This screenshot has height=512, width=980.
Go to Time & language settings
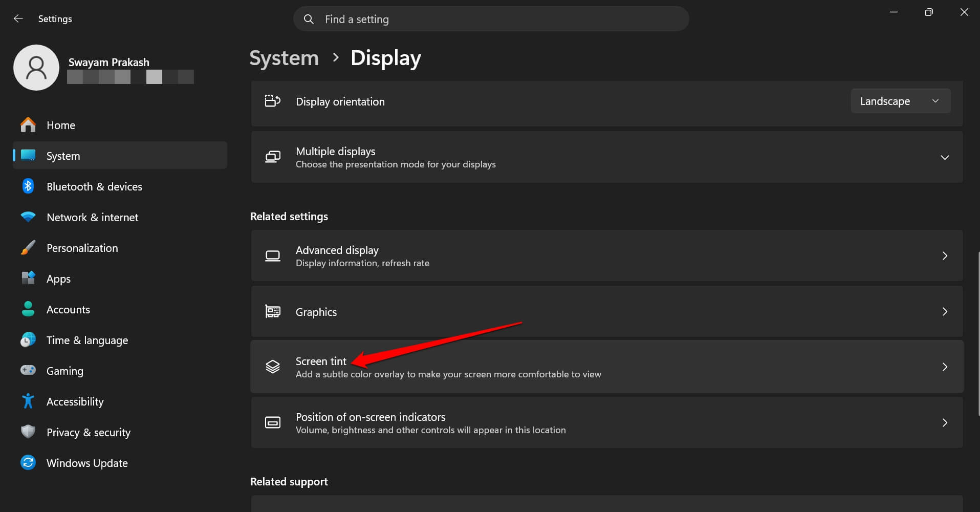point(120,340)
